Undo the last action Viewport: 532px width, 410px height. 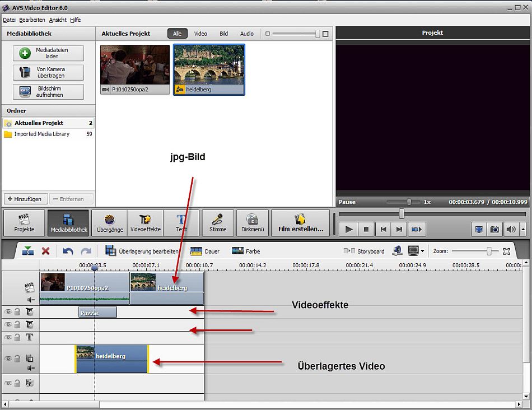pos(68,251)
